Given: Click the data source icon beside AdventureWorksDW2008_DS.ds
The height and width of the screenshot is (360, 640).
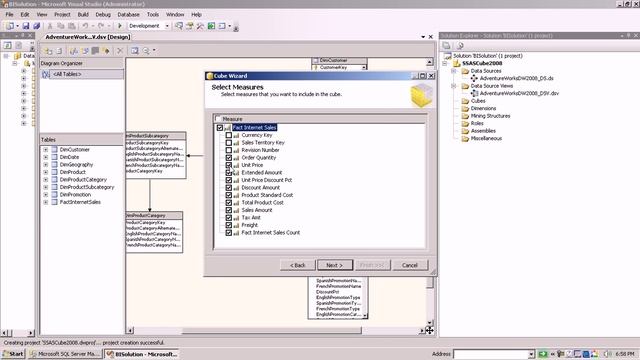Looking at the screenshot, I should click(474, 78).
